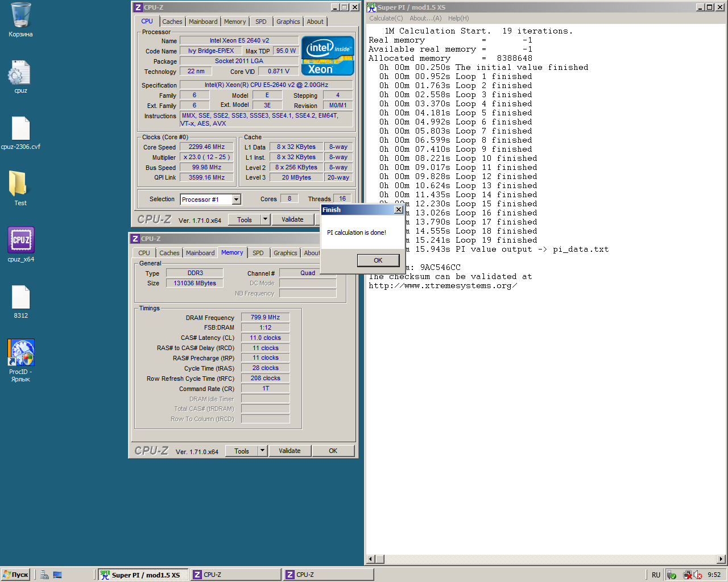The image size is (728, 582).
Task: Open the Recycle Bin (Корзина) desktop icon
Action: 20,16
